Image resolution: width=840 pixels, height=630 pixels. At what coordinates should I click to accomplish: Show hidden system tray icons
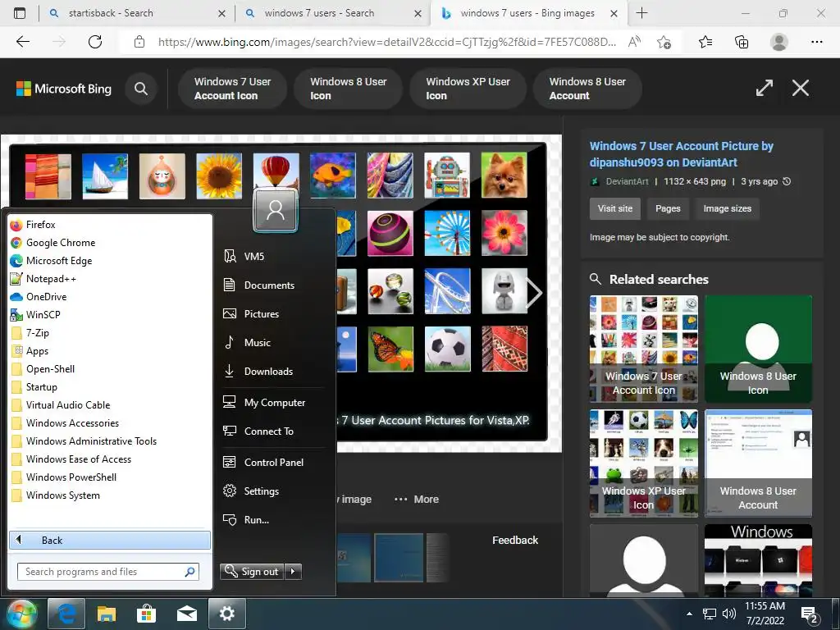click(689, 614)
